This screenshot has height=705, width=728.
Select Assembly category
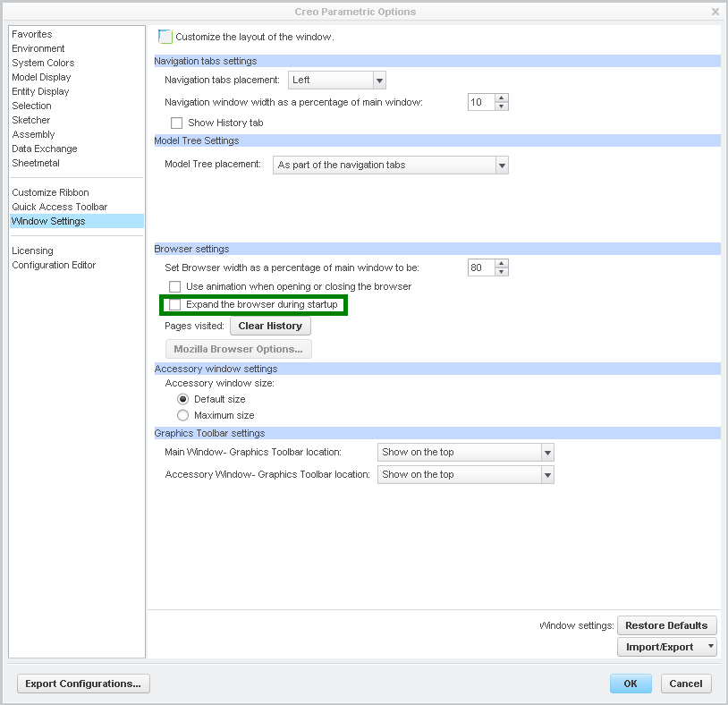click(33, 134)
